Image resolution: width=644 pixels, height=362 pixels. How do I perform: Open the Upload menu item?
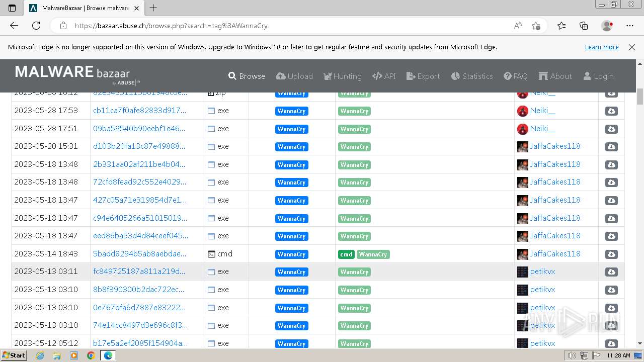pyautogui.click(x=294, y=76)
